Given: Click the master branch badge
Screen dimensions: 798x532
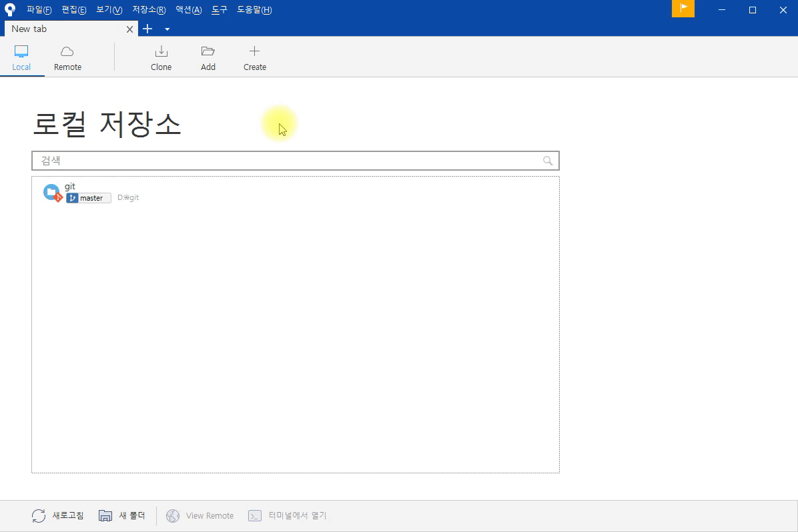Looking at the screenshot, I should click(x=89, y=198).
